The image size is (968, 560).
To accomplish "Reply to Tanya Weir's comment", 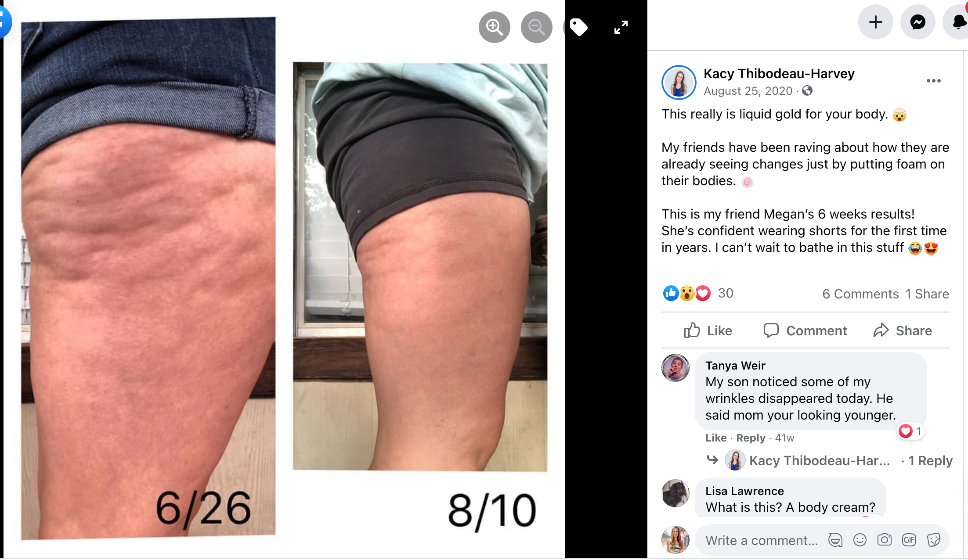I will [751, 438].
